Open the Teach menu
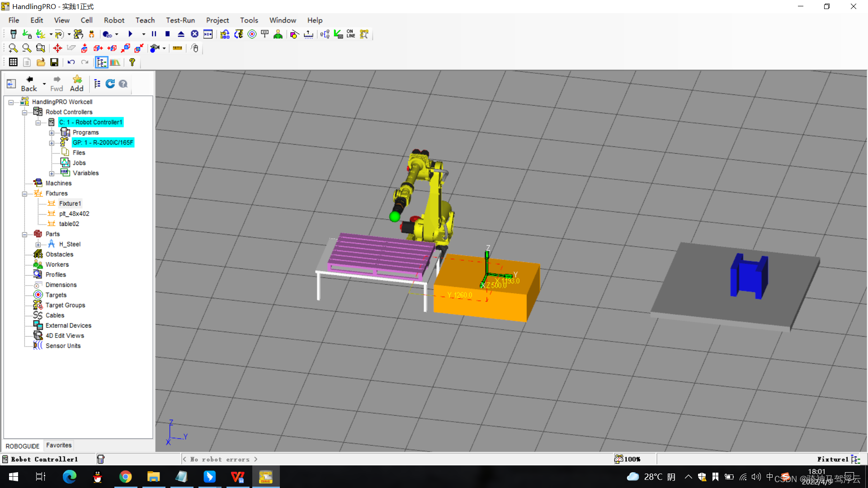This screenshot has width=868, height=488. [x=145, y=20]
